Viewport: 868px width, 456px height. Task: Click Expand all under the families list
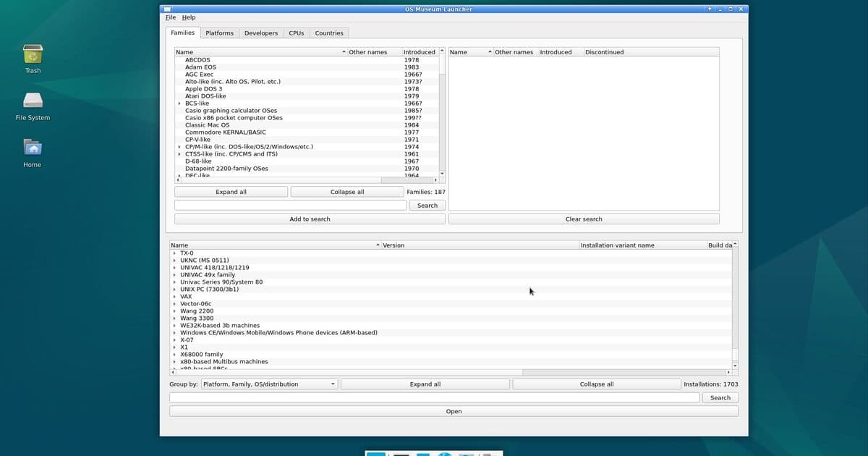click(x=231, y=192)
